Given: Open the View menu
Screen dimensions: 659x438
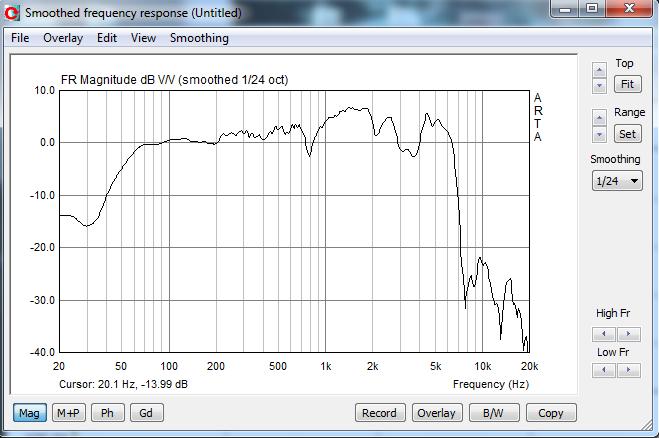Looking at the screenshot, I should pos(143,38).
